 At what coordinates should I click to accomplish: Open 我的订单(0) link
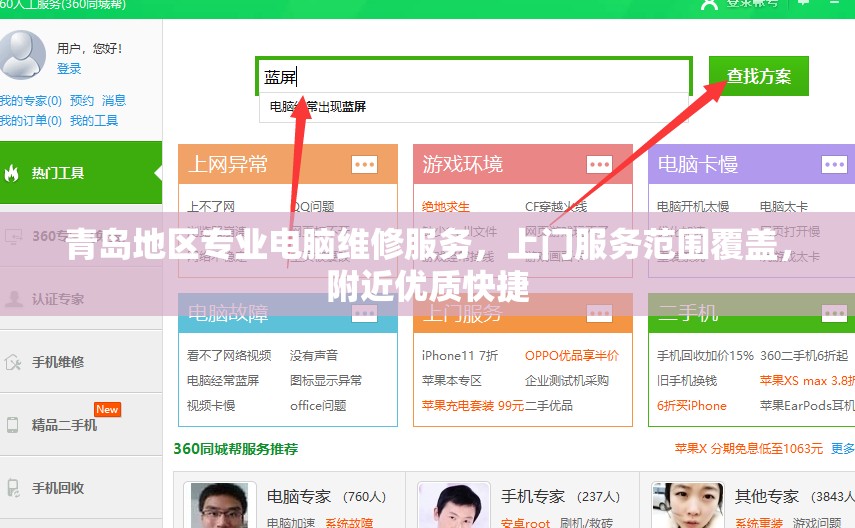pyautogui.click(x=31, y=121)
